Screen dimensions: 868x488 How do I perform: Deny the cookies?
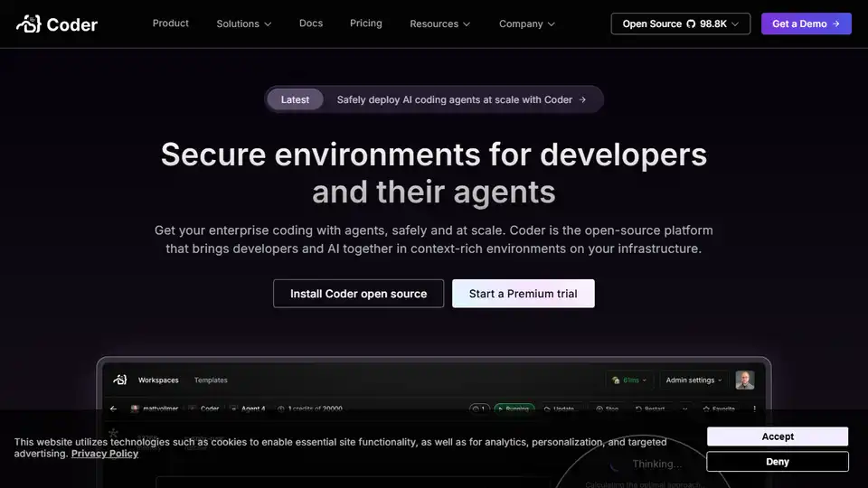tap(778, 462)
